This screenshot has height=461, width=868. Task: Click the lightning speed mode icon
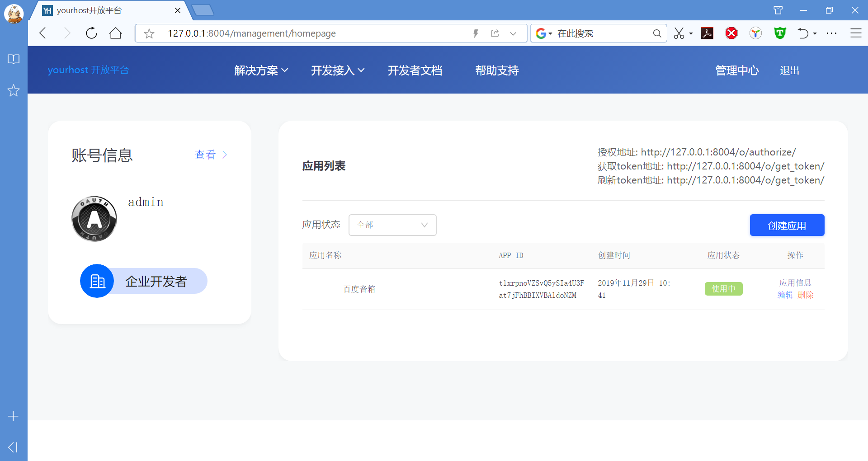(476, 33)
